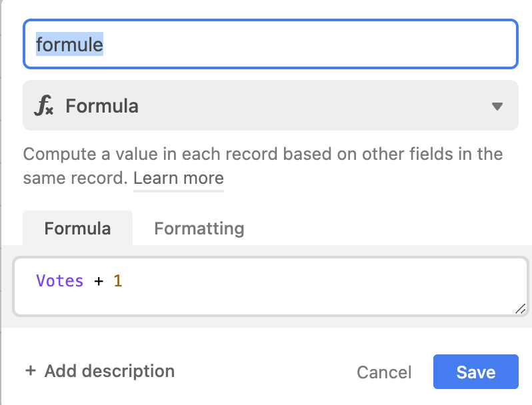Click the formula editor resize handle icon
The width and height of the screenshot is (532, 405).
click(521, 309)
